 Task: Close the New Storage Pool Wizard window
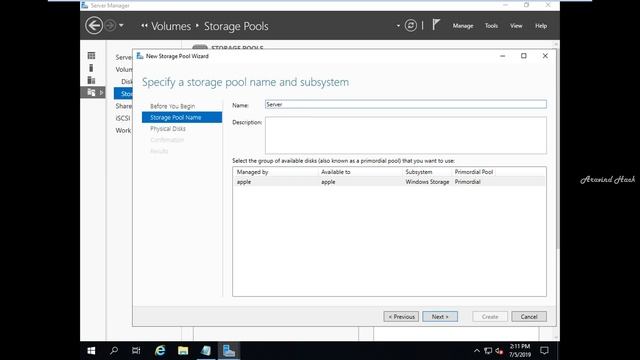pyautogui.click(x=545, y=56)
